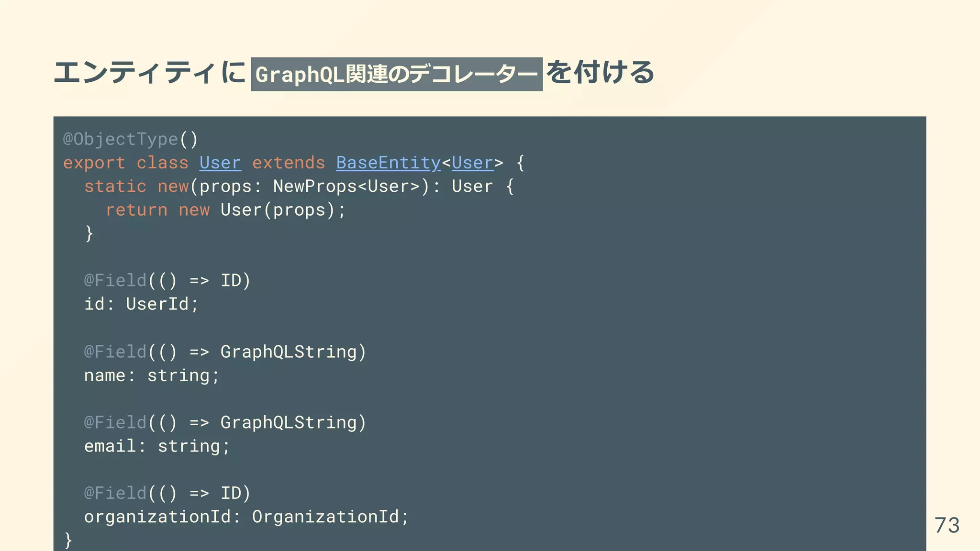Click the '@Field(() => ID)' line above organizationId
This screenshot has width=980, height=551.
point(167,493)
